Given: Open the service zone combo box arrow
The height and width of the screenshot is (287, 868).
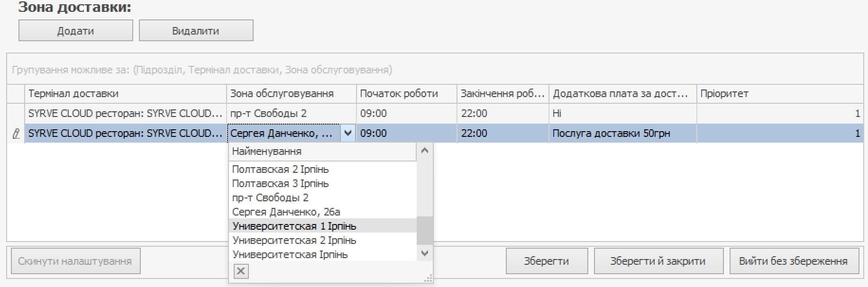Looking at the screenshot, I should coord(348,134).
